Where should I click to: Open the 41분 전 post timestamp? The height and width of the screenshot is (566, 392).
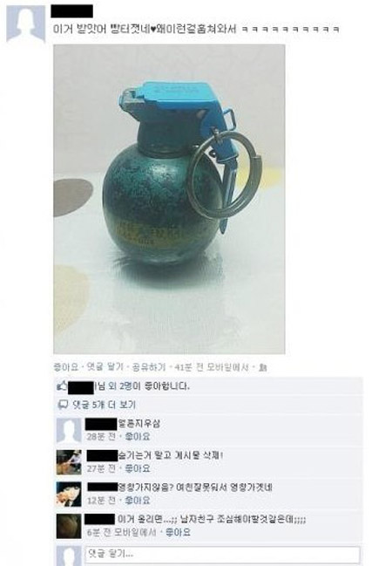[x=189, y=367]
